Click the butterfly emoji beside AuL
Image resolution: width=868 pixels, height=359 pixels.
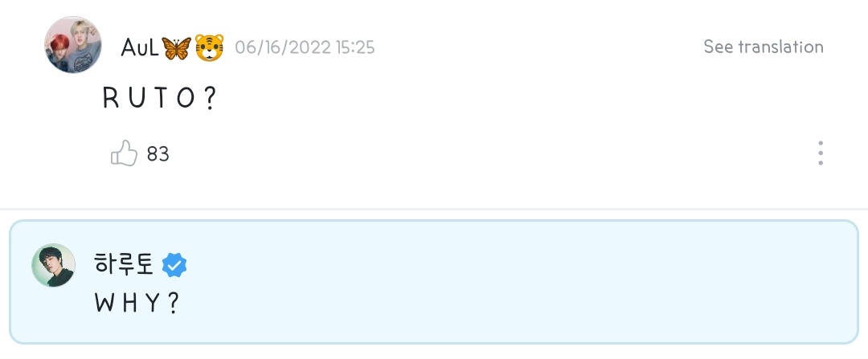coord(176,48)
